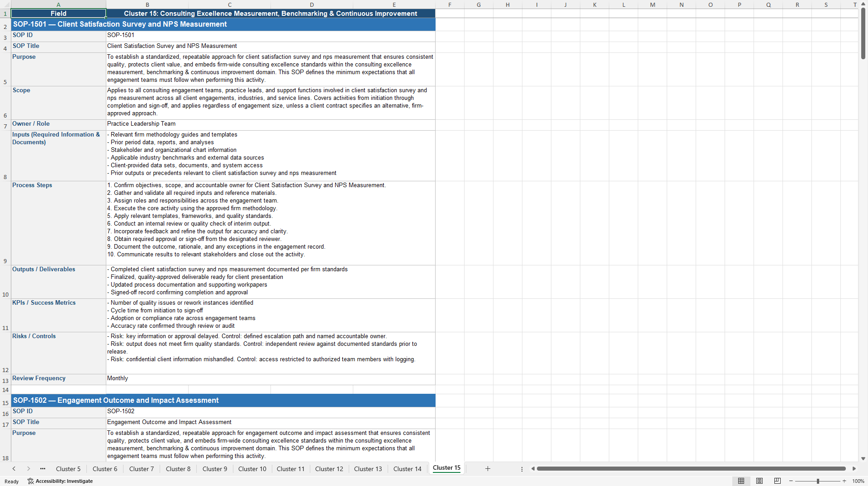Open the Cluster 6 sheet

[x=105, y=469]
